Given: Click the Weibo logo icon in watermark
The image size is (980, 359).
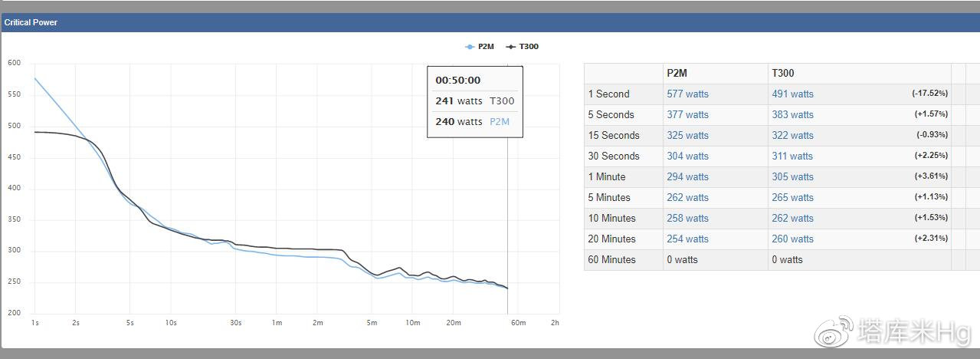Looking at the screenshot, I should coord(833,331).
